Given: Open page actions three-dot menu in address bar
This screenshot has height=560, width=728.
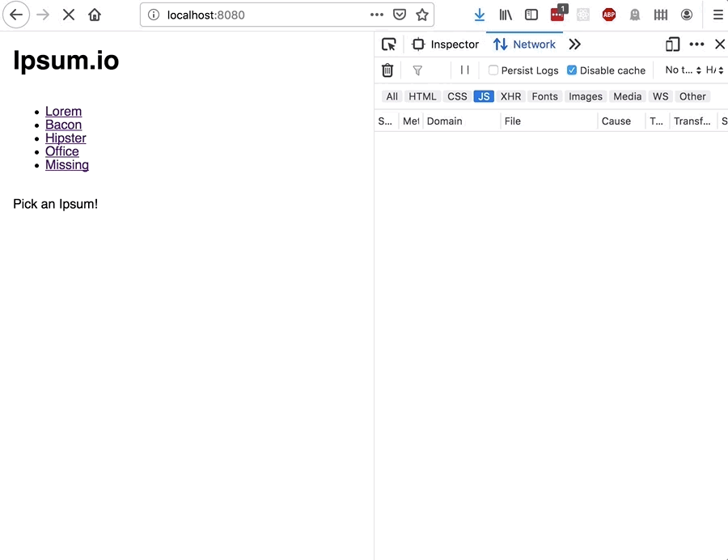Looking at the screenshot, I should click(x=376, y=15).
